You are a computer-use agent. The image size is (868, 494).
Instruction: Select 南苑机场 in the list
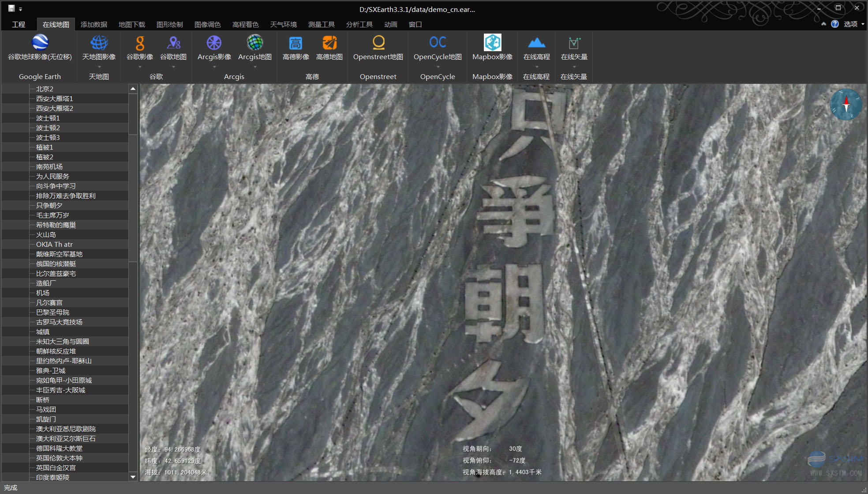point(49,166)
